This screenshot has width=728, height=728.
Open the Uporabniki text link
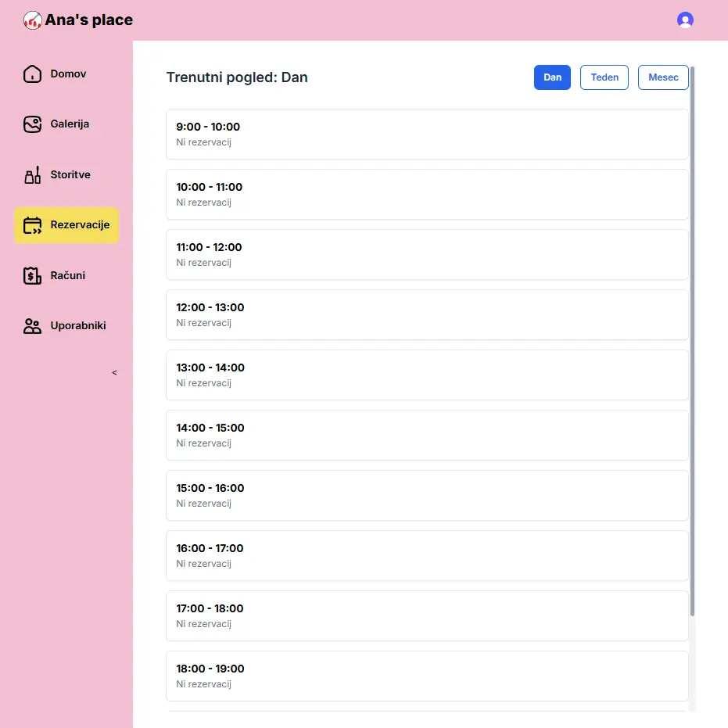[x=78, y=326]
